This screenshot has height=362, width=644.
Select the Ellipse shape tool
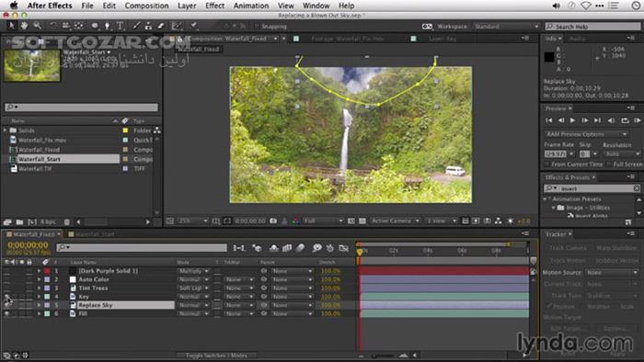coord(95,26)
